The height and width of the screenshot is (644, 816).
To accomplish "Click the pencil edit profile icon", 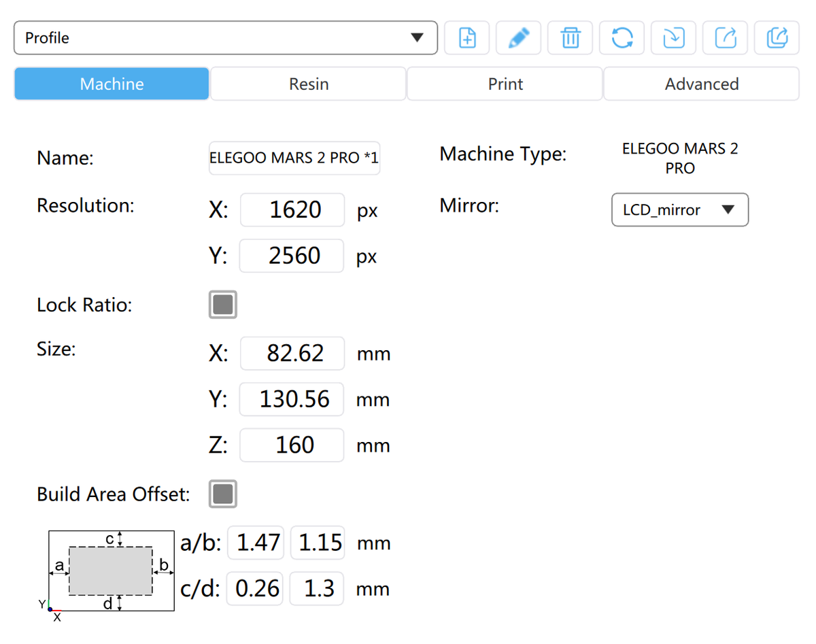I will [519, 38].
